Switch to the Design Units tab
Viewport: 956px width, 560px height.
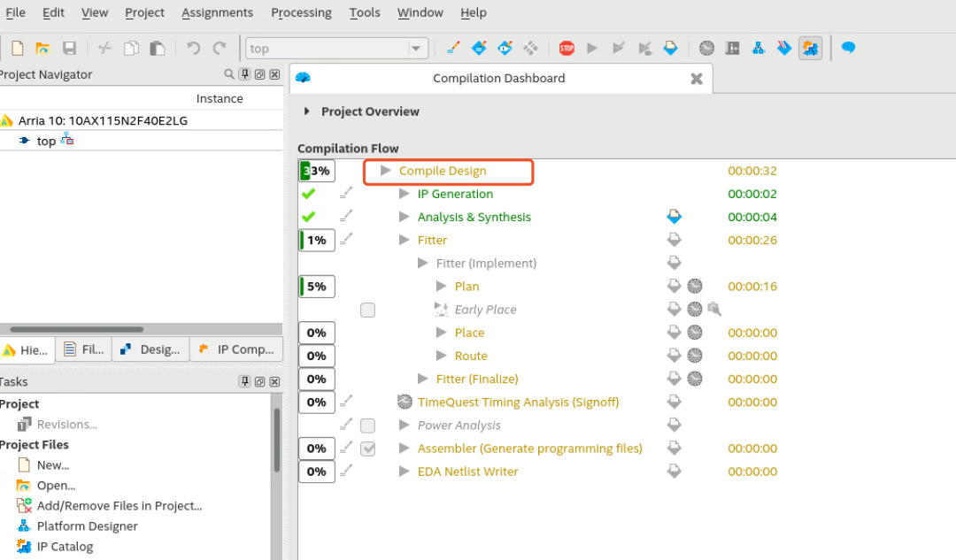coord(150,349)
